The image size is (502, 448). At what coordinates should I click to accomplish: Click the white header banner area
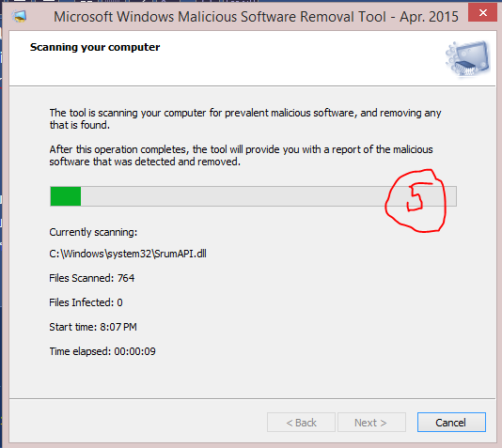pos(252,58)
